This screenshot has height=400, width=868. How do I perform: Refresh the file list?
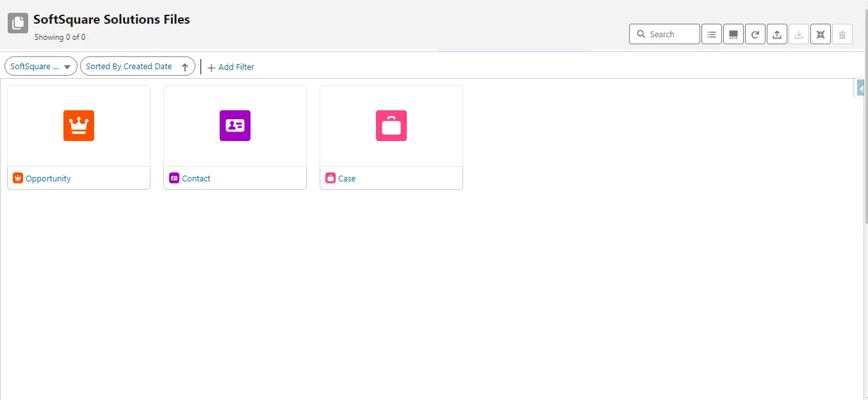755,34
